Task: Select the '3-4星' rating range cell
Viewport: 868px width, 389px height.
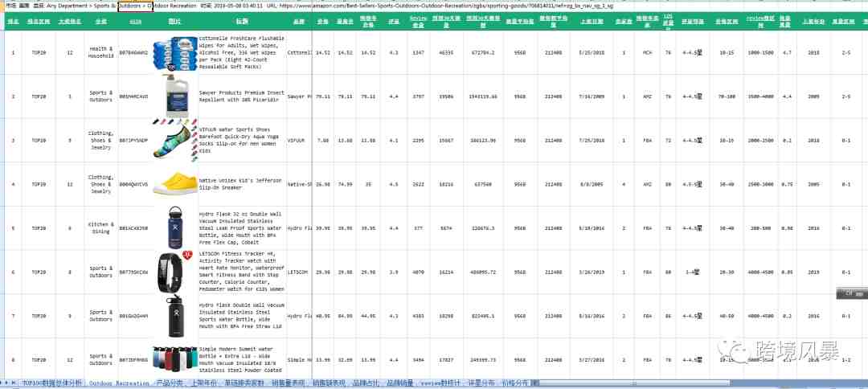Action: tap(692, 272)
